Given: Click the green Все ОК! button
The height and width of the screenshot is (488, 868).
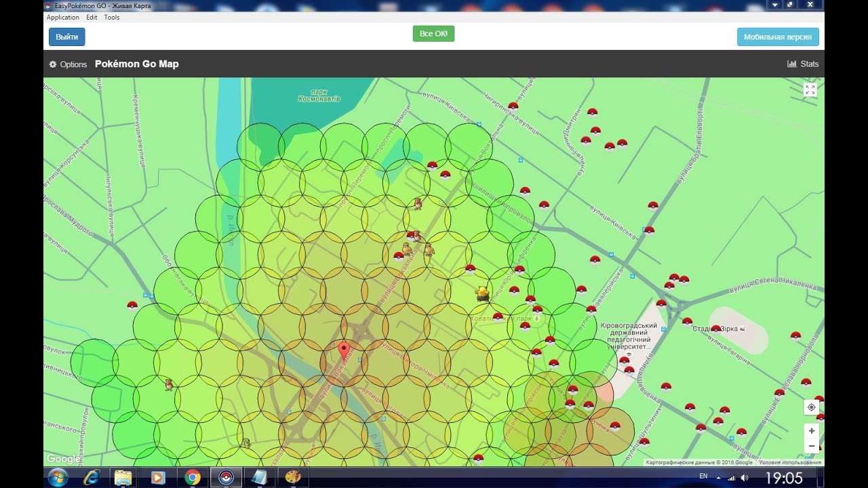Looking at the screenshot, I should 433,34.
